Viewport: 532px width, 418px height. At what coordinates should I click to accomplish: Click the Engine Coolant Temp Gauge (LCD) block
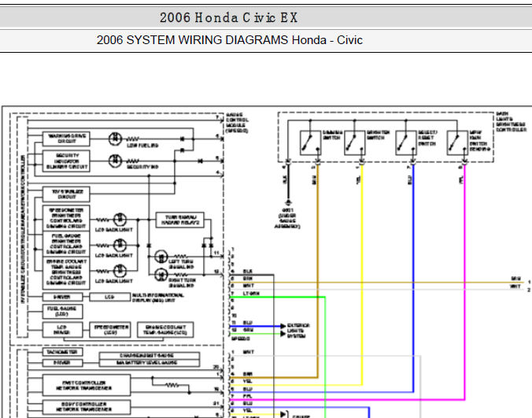tap(165, 330)
